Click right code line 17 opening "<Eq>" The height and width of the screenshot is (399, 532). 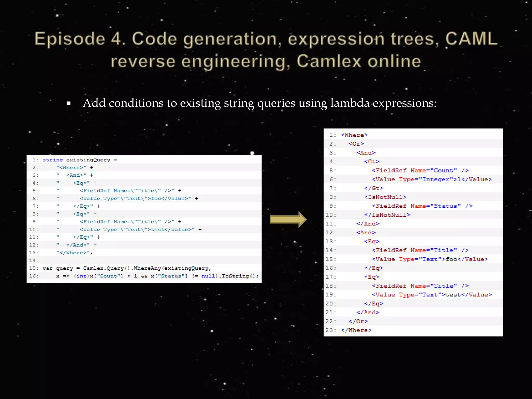click(x=372, y=277)
